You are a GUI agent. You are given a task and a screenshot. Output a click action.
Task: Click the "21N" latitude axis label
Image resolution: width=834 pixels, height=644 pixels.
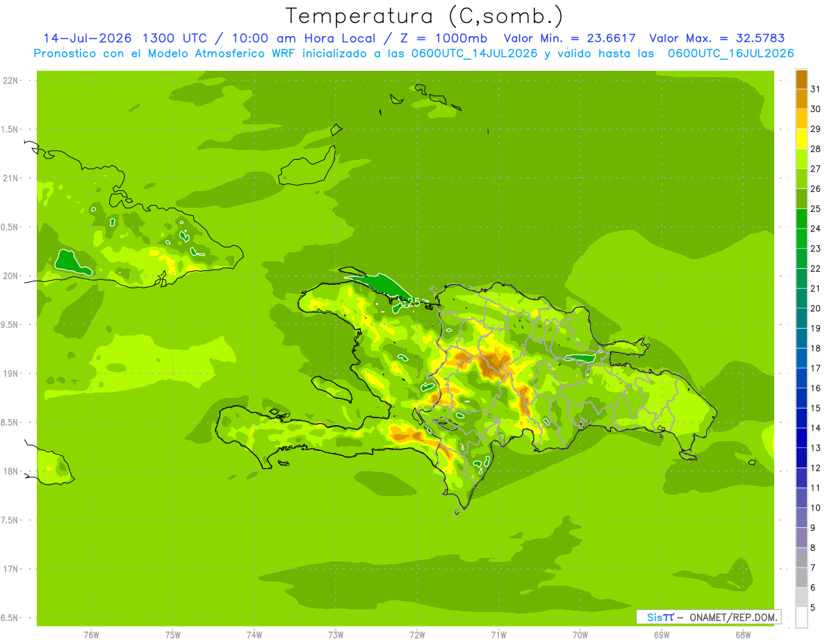pyautogui.click(x=12, y=179)
